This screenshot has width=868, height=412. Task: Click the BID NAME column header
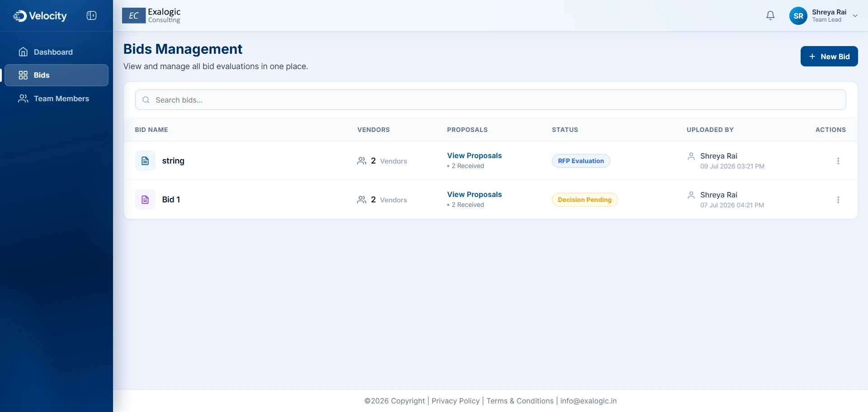(x=151, y=130)
